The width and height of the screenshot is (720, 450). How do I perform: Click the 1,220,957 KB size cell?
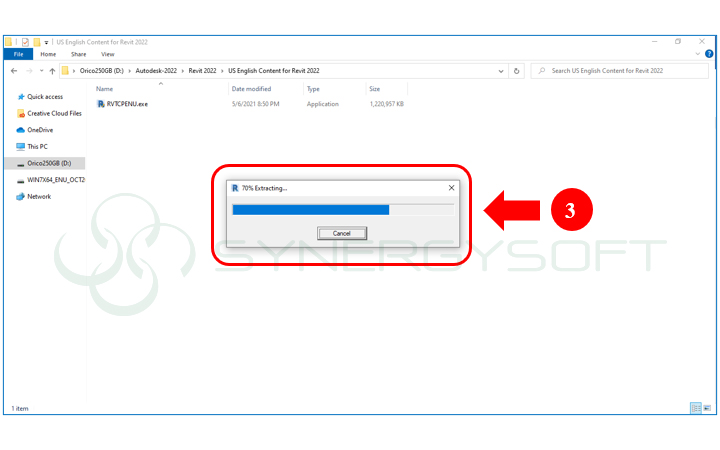pos(387,104)
